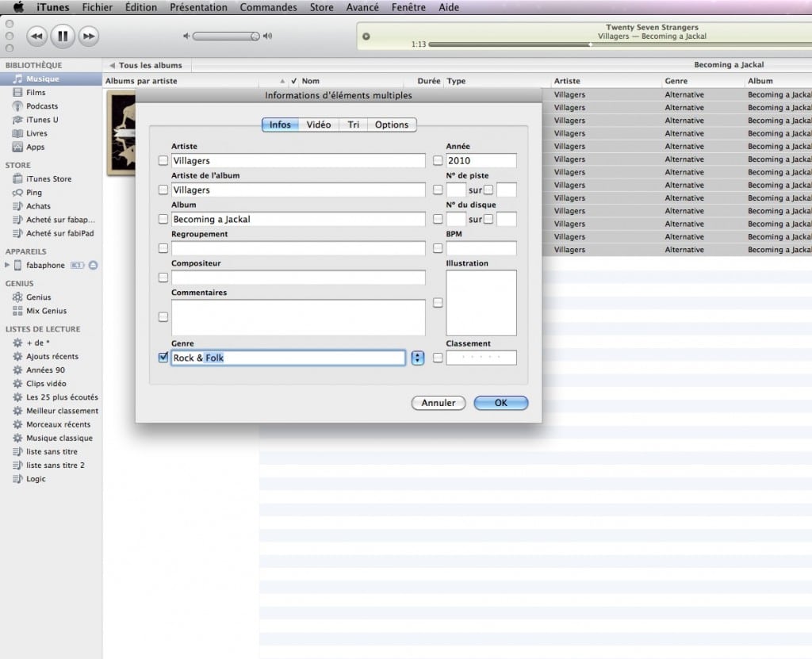The height and width of the screenshot is (659, 812).
Task: Click the max volume speaker icon
Action: pos(267,36)
